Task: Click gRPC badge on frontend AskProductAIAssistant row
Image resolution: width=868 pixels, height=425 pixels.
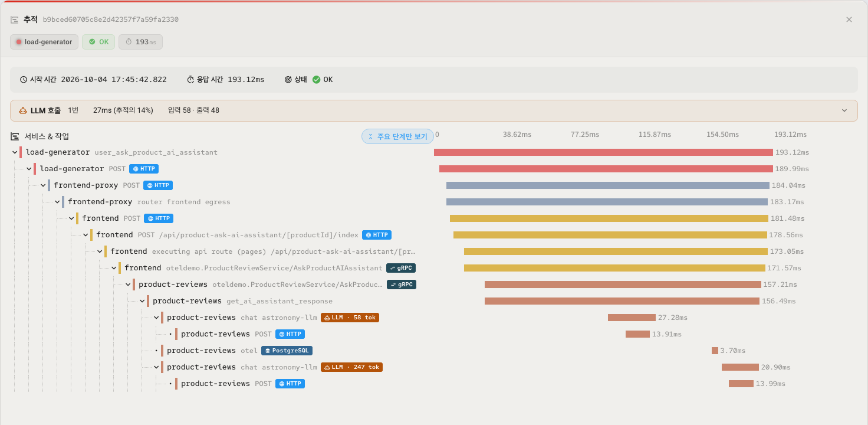Action: (401, 268)
